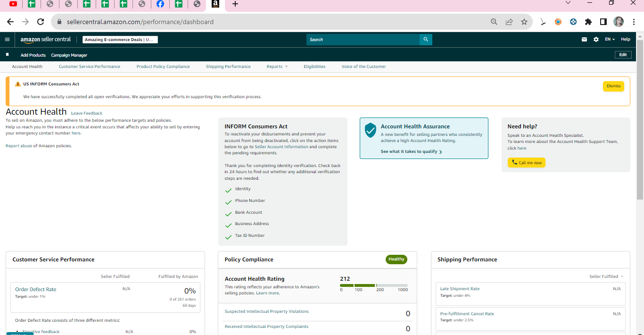Open the Account Health tab
This screenshot has width=644, height=335.
[x=27, y=67]
